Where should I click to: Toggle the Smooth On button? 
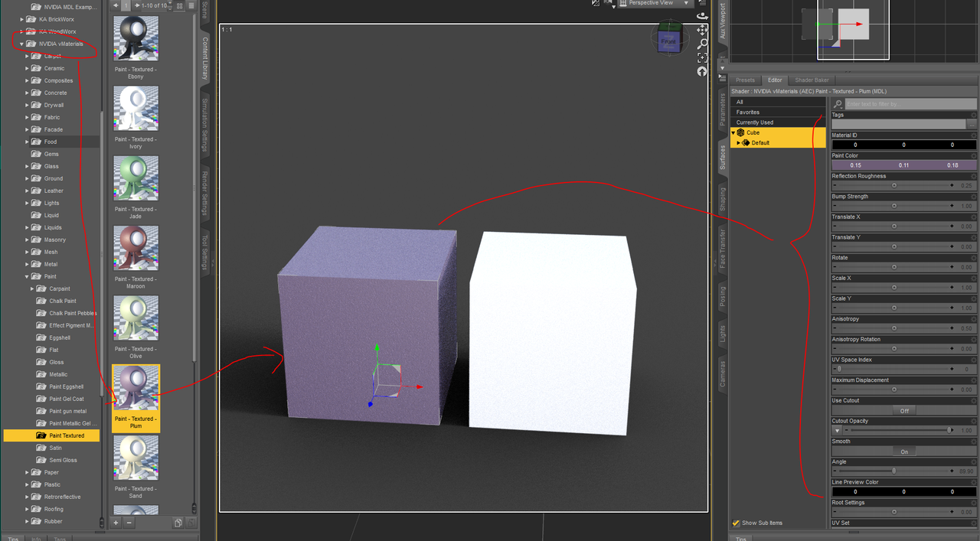[x=904, y=451]
